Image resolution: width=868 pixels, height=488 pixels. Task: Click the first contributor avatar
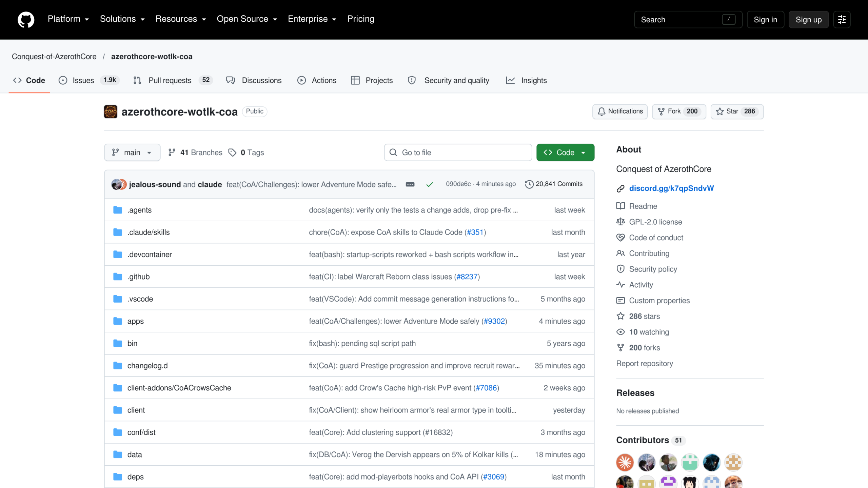point(625,463)
